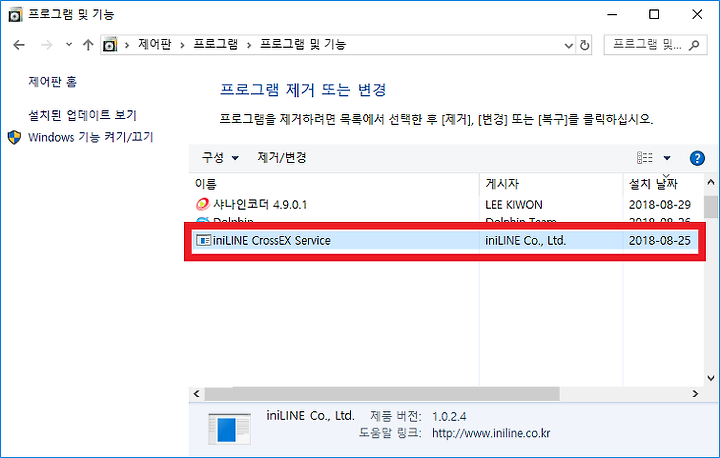Open help link http://www.iniline.co.kr

[491, 433]
